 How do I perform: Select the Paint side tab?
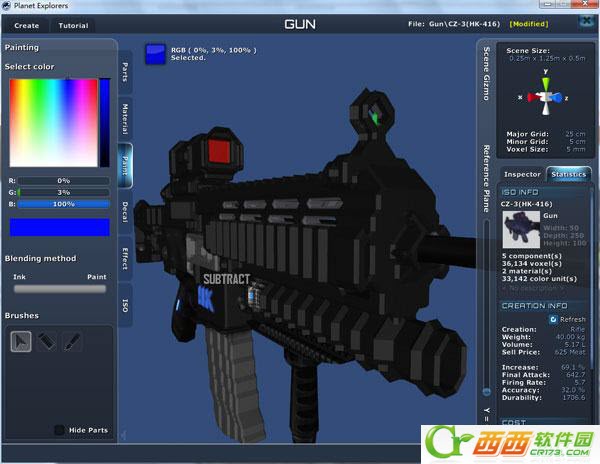pyautogui.click(x=125, y=166)
